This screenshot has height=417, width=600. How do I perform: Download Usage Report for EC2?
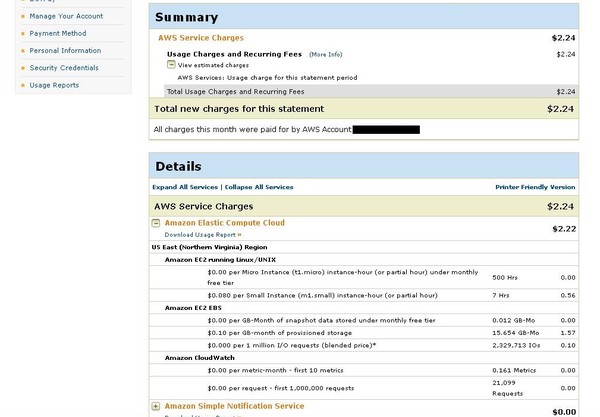pyautogui.click(x=202, y=234)
